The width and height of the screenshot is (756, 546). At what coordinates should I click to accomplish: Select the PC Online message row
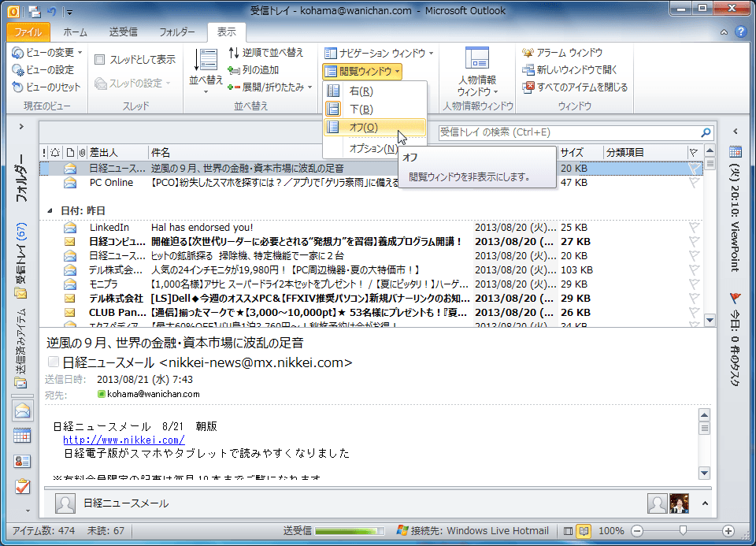370,183
